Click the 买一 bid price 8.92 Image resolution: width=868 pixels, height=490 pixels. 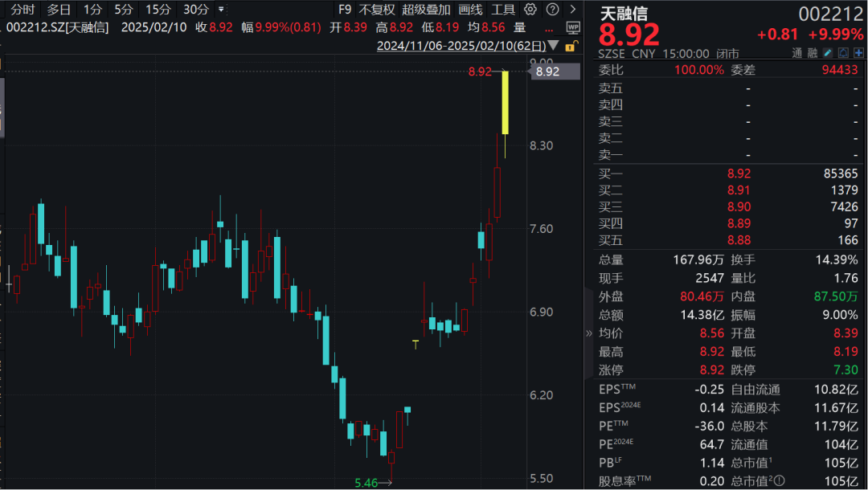739,174
